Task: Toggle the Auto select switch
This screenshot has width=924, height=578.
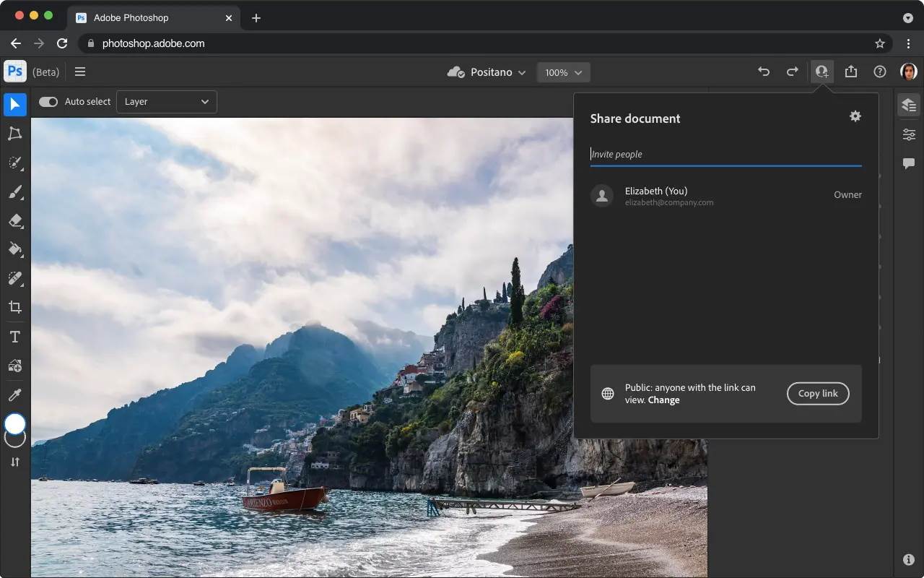Action: point(48,101)
